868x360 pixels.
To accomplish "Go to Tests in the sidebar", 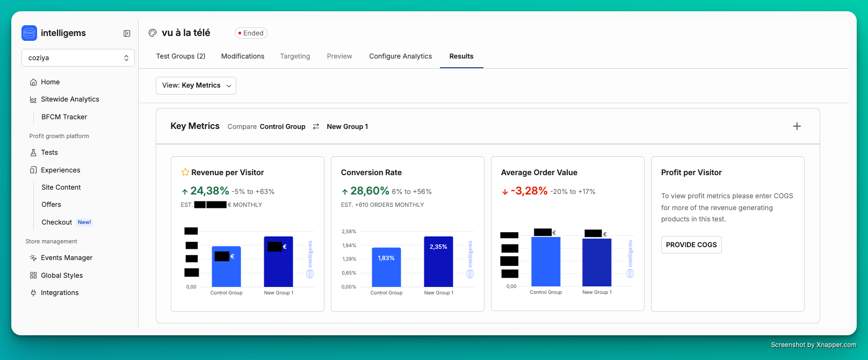I will coord(49,153).
